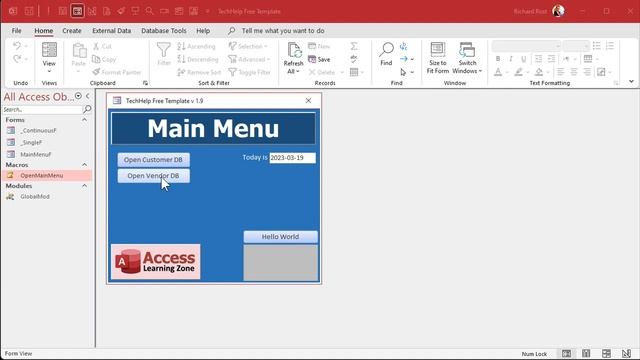640x360 pixels.
Task: Click the Replace icon in Find group
Action: pyautogui.click(x=403, y=46)
